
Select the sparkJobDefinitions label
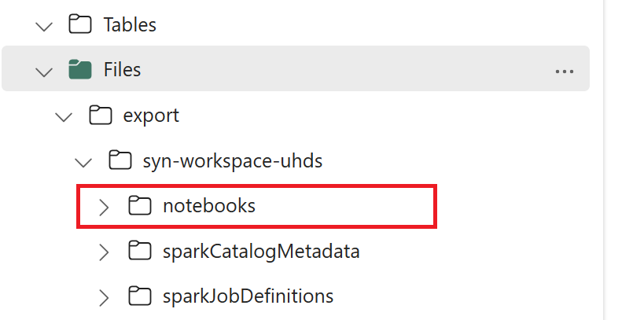[248, 296]
